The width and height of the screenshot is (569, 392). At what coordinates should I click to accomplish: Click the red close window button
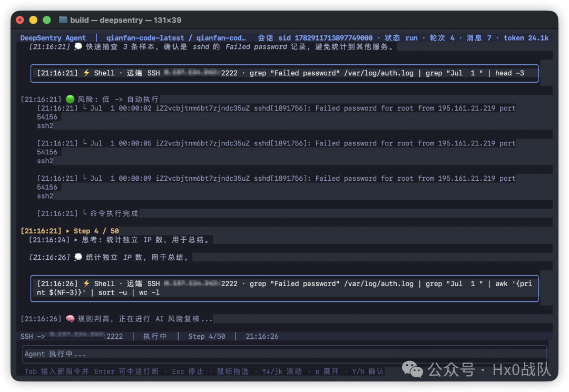(20, 20)
